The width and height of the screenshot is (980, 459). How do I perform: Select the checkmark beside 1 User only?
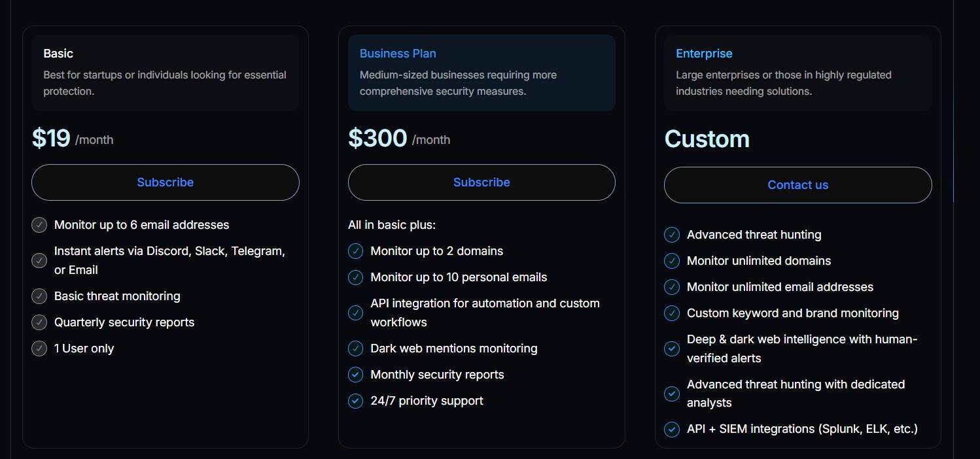tap(39, 348)
